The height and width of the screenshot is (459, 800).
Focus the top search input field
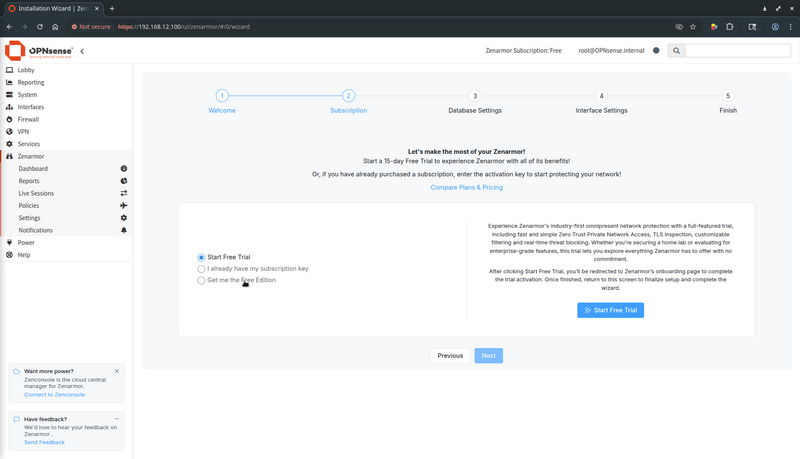click(x=738, y=50)
